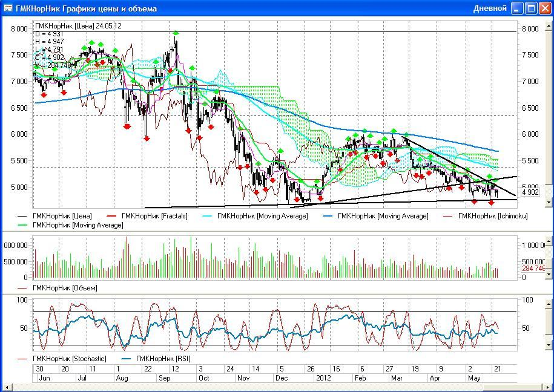
Task: Click the 500 000 label on left volume axis
Action: click(16, 262)
